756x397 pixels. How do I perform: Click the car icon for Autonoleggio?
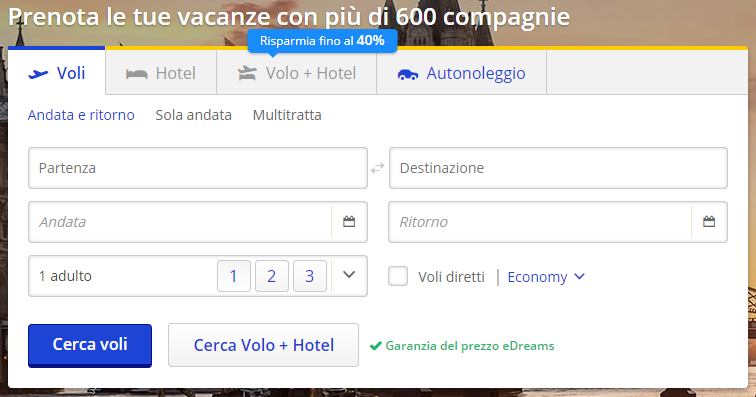tap(407, 74)
